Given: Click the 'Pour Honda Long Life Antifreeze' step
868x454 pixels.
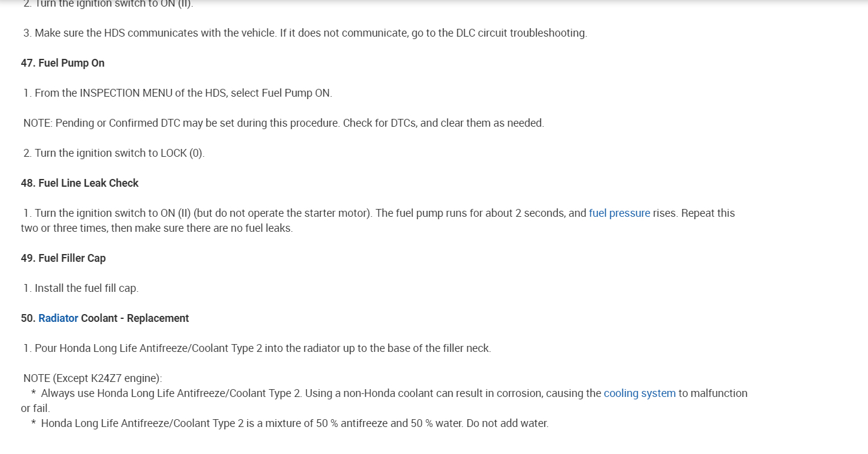Looking at the screenshot, I should (x=257, y=348).
